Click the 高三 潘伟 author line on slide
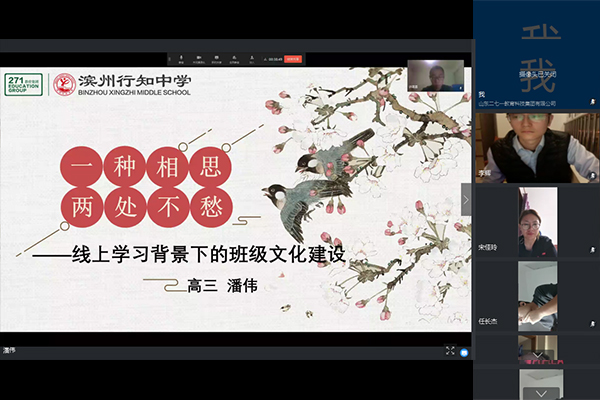The width and height of the screenshot is (600, 400). coord(222,286)
